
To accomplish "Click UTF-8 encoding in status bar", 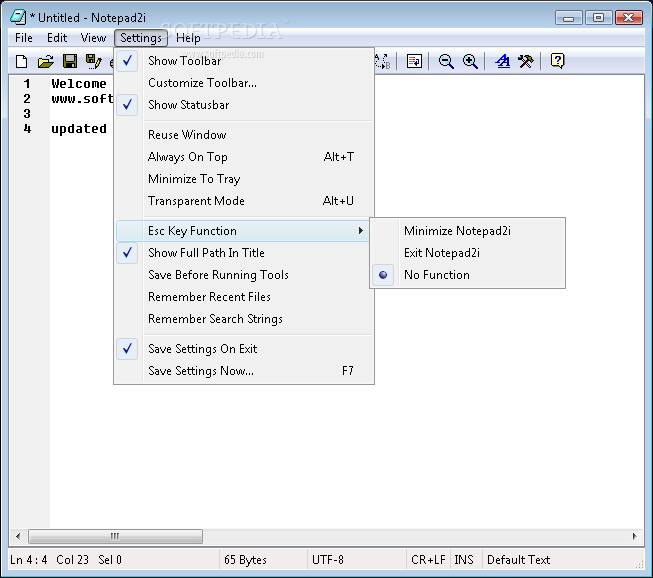I will [328, 560].
